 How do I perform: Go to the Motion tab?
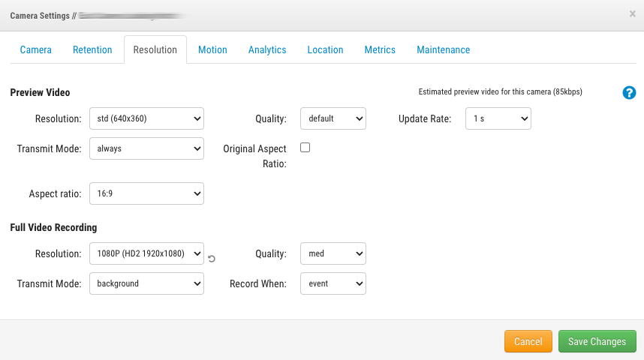pos(212,49)
